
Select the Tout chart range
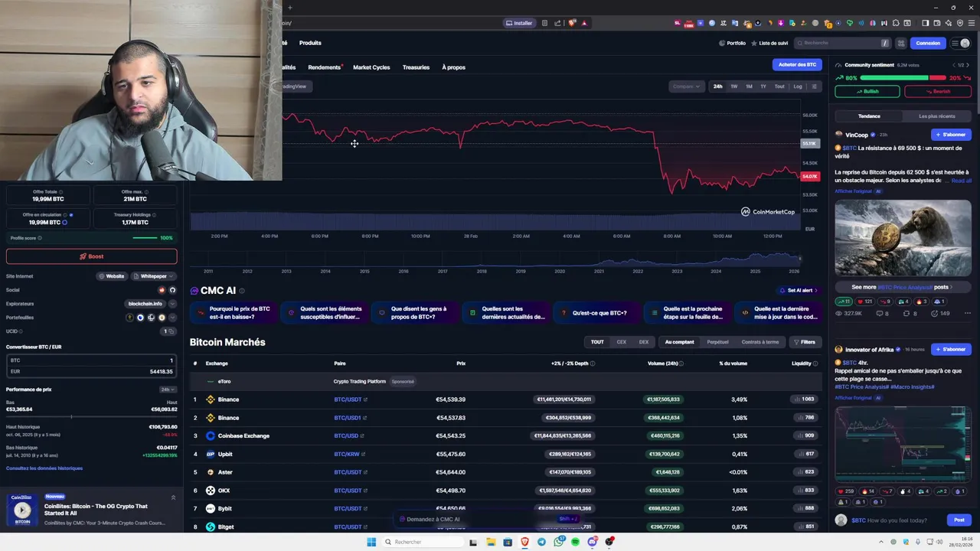pyautogui.click(x=779, y=86)
